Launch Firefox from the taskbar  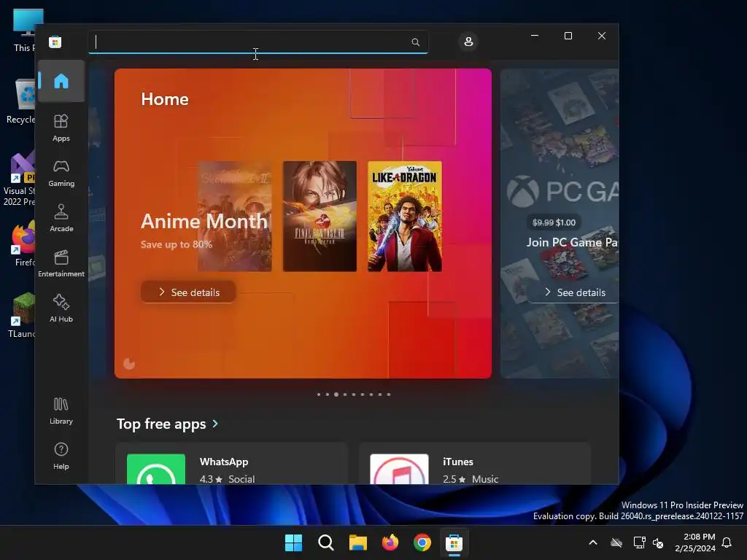(390, 542)
